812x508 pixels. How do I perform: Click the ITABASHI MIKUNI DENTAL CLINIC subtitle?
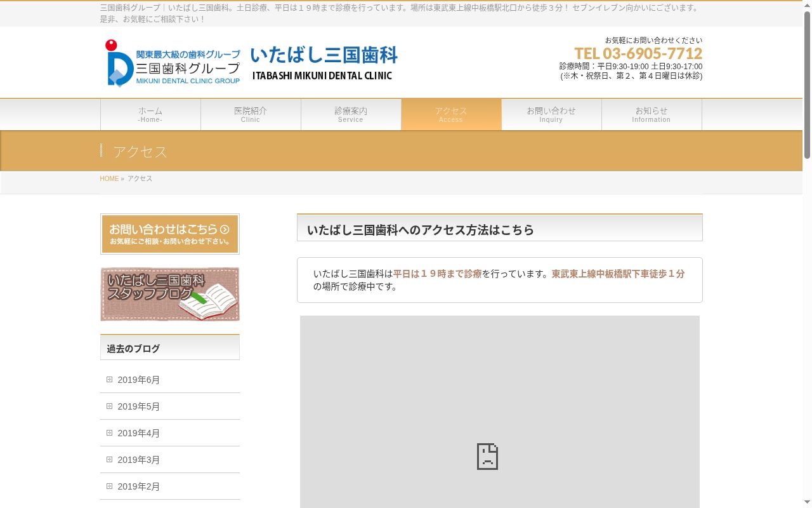(322, 76)
